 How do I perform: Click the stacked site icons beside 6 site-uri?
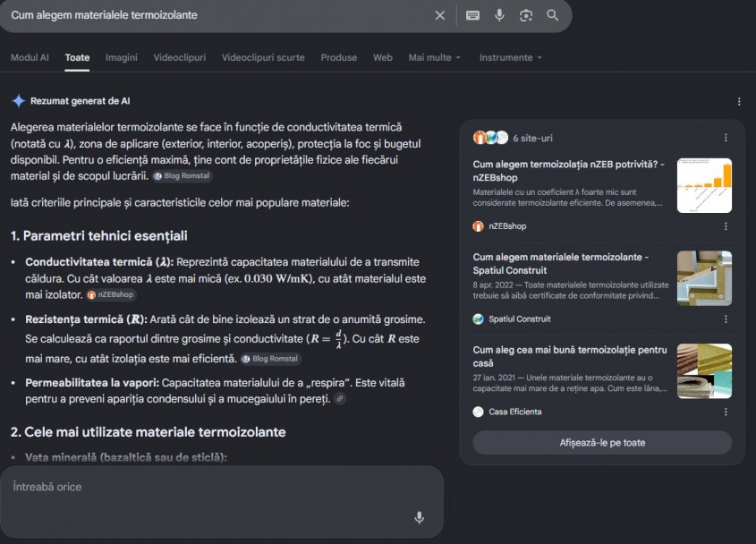[490, 138]
